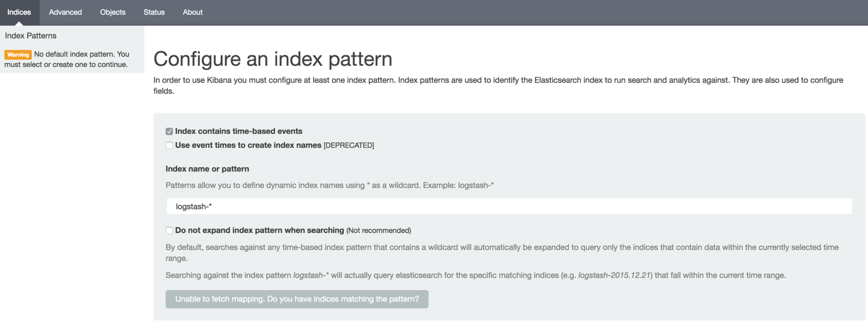The image size is (868, 323).
Task: Click the index name input containing logstash-*
Action: point(509,207)
